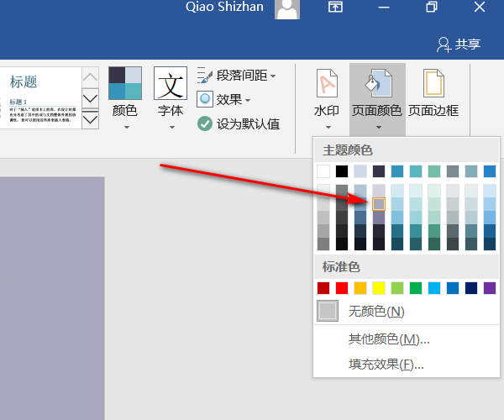Expand the style gallery's more arrow
The image size is (504, 420).
pyautogui.click(x=90, y=120)
